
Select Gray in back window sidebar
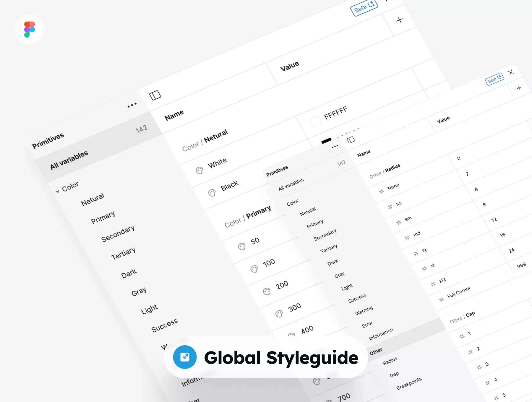pos(139,291)
